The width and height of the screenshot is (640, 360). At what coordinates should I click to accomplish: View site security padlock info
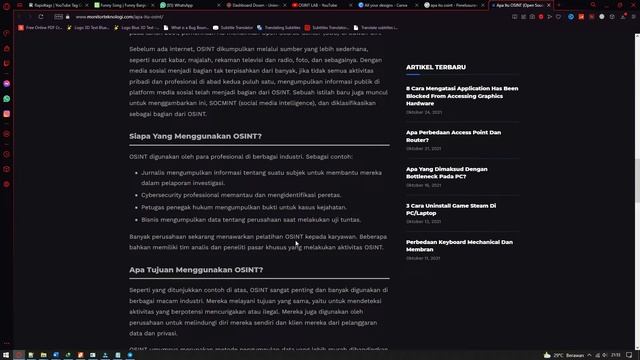68,17
